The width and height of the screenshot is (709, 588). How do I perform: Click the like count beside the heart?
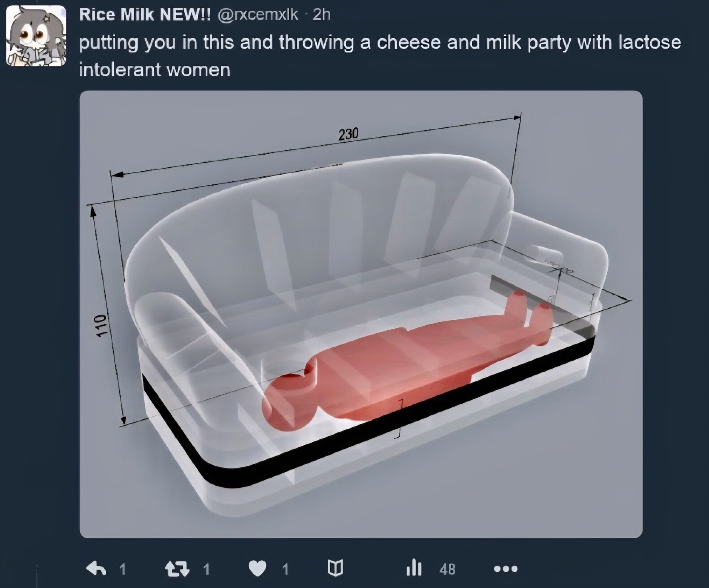(x=285, y=569)
